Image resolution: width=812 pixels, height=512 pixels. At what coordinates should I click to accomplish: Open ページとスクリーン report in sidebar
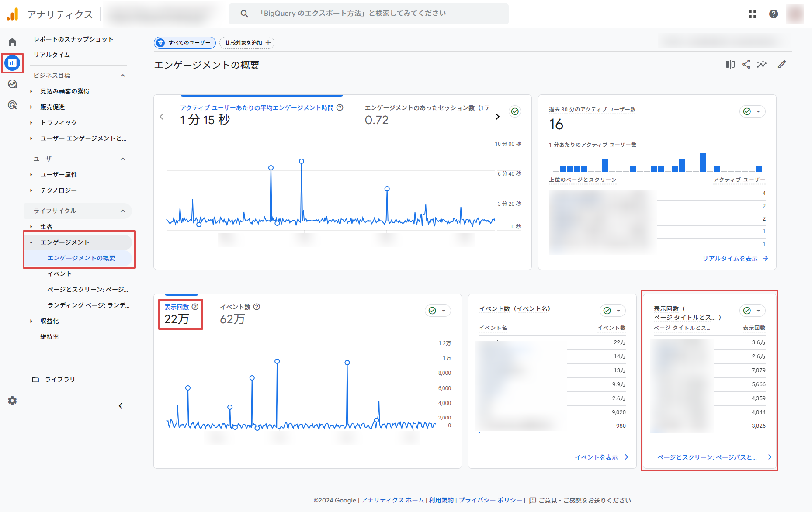87,289
